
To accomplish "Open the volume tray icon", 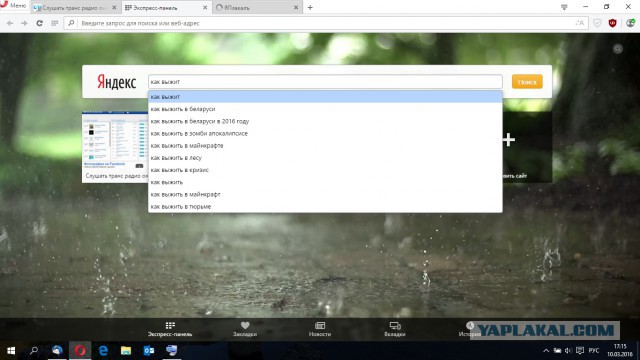I will point(568,351).
